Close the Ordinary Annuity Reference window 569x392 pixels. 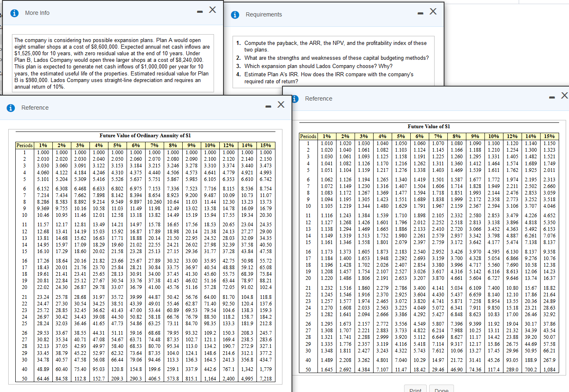[281, 104]
